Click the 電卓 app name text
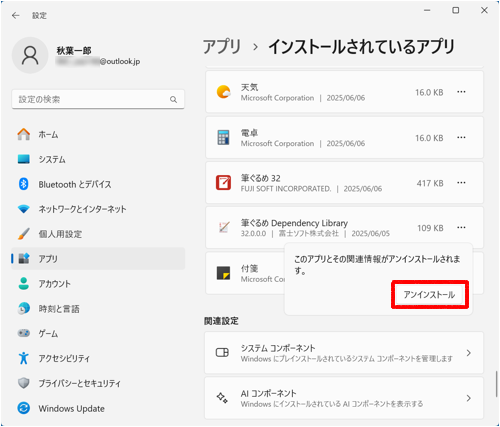This screenshot has height=427, width=500. 249,133
